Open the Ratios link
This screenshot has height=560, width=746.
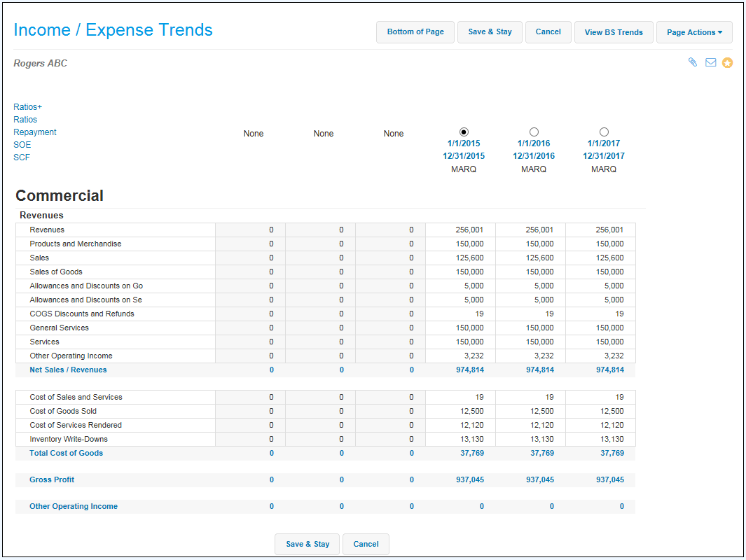click(x=25, y=119)
